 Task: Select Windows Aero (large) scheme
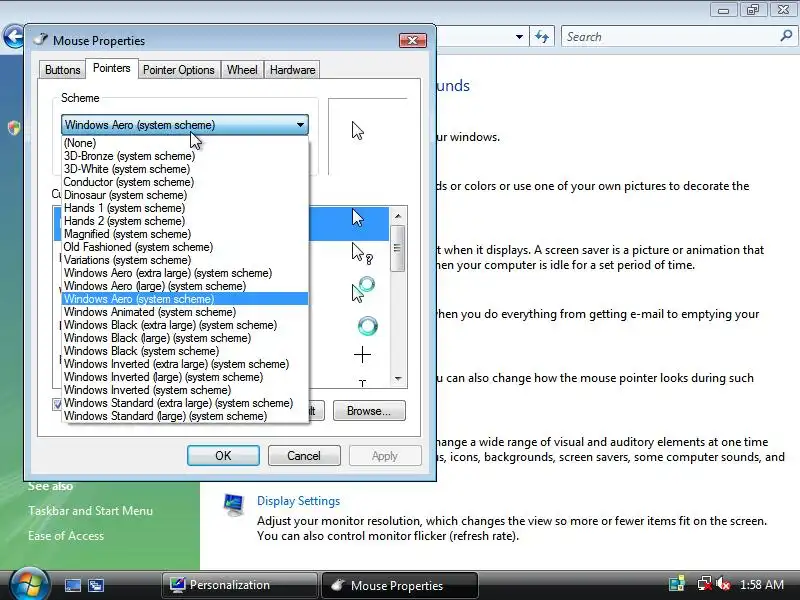(x=185, y=286)
